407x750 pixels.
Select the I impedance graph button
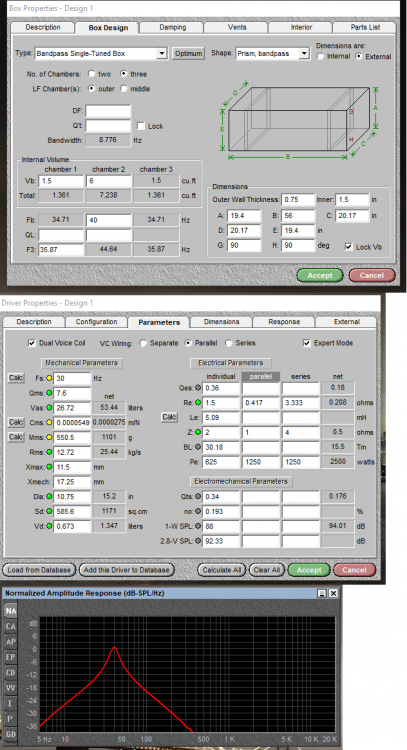pos(11,703)
